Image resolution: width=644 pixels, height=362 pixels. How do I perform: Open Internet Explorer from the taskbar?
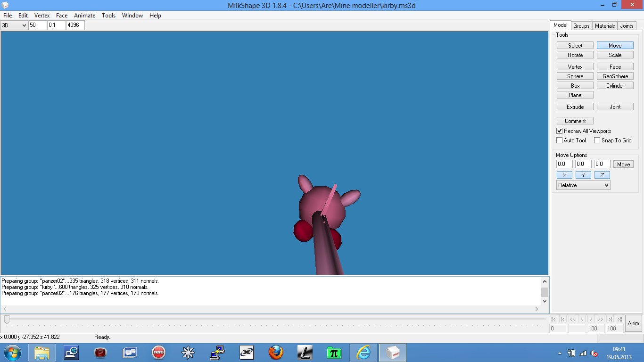coord(363,353)
